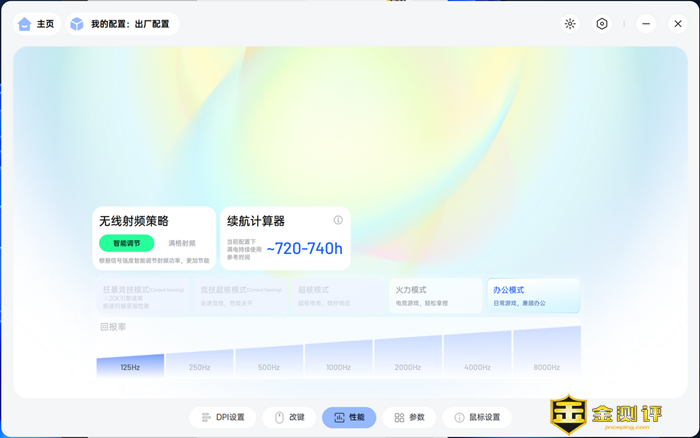This screenshot has width=700, height=438.
Task: Click the ~720-740h battery estimate
Action: [305, 249]
